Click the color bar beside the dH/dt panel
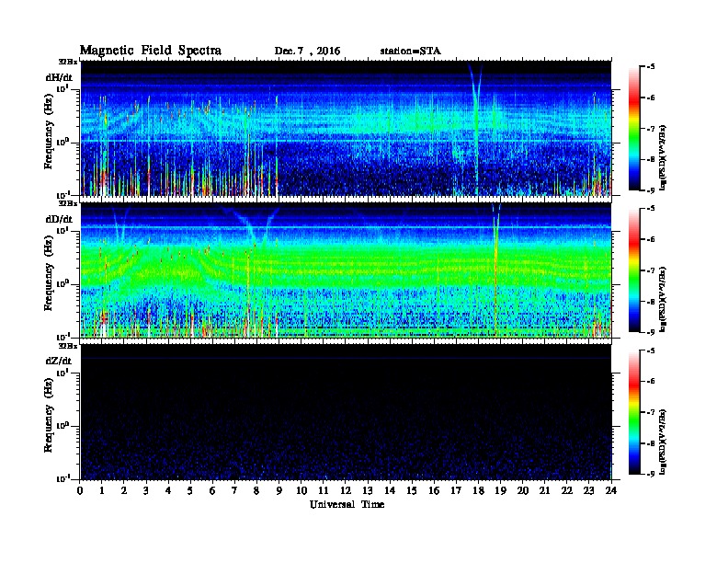The image size is (728, 563). point(633,128)
